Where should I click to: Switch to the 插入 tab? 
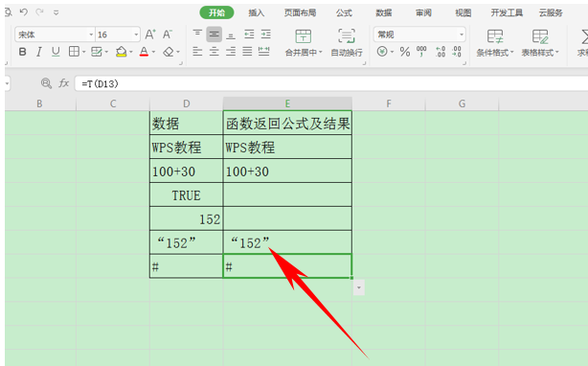click(257, 12)
